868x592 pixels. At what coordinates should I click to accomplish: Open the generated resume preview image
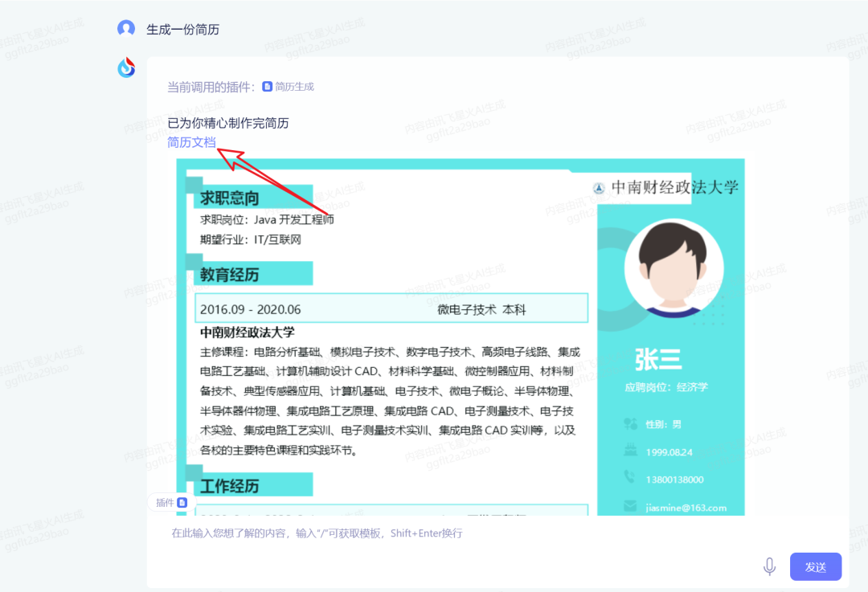point(461,337)
